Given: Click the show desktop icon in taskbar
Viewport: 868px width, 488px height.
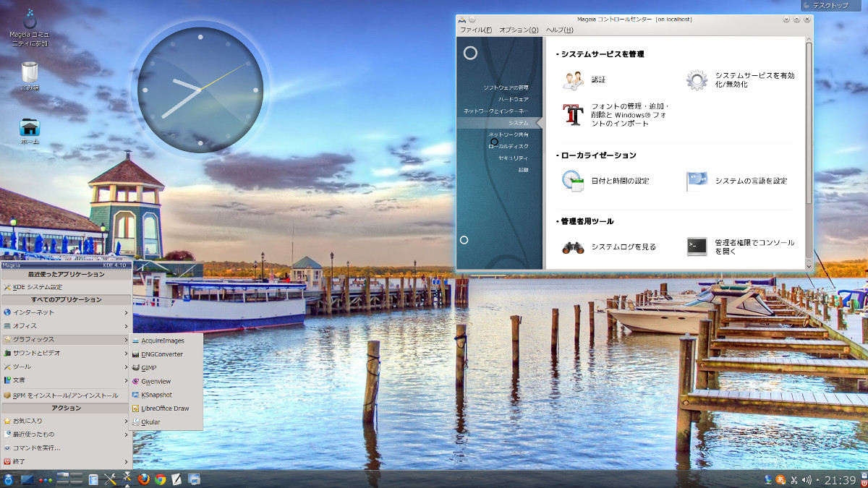Looking at the screenshot, I should click(28, 479).
